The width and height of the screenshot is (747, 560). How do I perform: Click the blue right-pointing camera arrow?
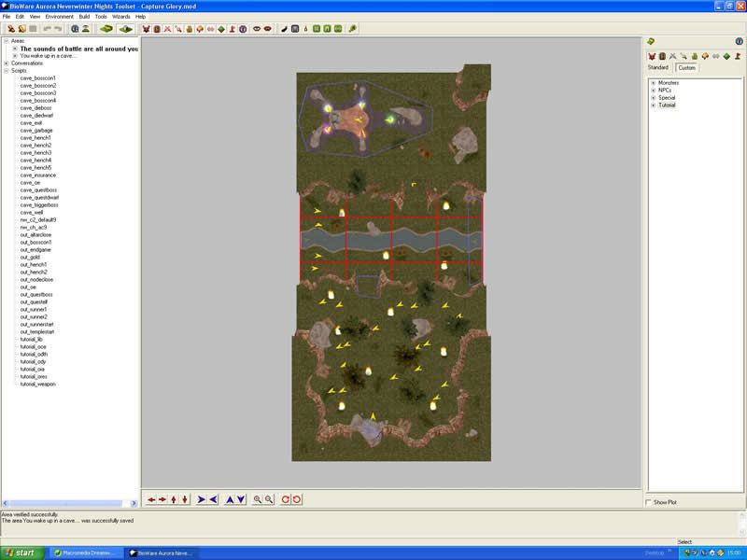(x=201, y=499)
